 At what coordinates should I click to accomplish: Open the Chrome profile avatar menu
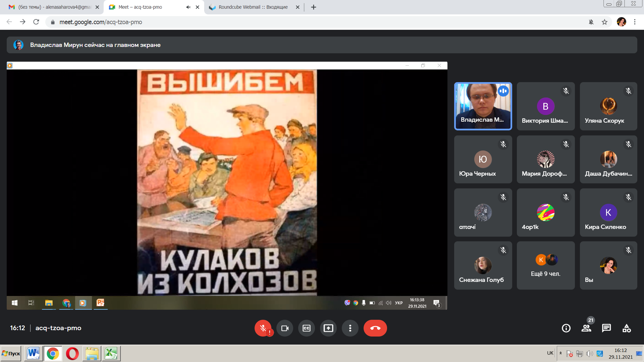click(621, 22)
